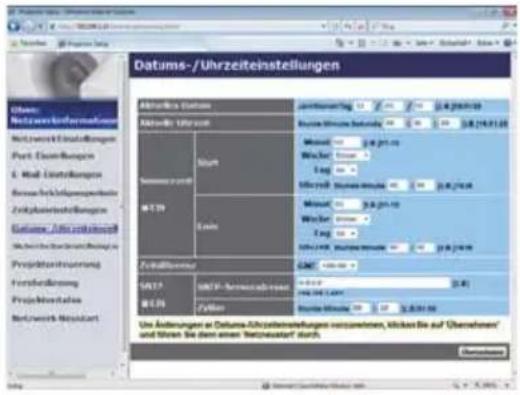
Task: Open the Tag dropdown for Sommerzeit Ende
Action: (346, 233)
